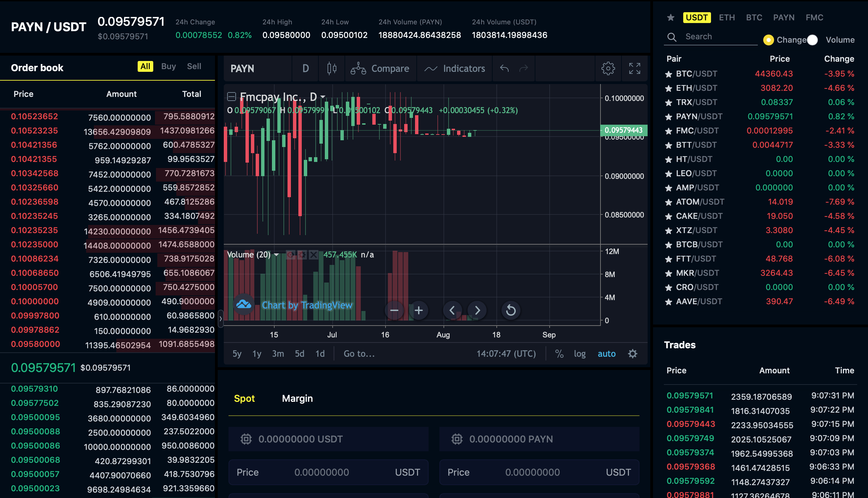This screenshot has width=868, height=498.
Task: Click the Compare symbols scale icon
Action: 358,68
